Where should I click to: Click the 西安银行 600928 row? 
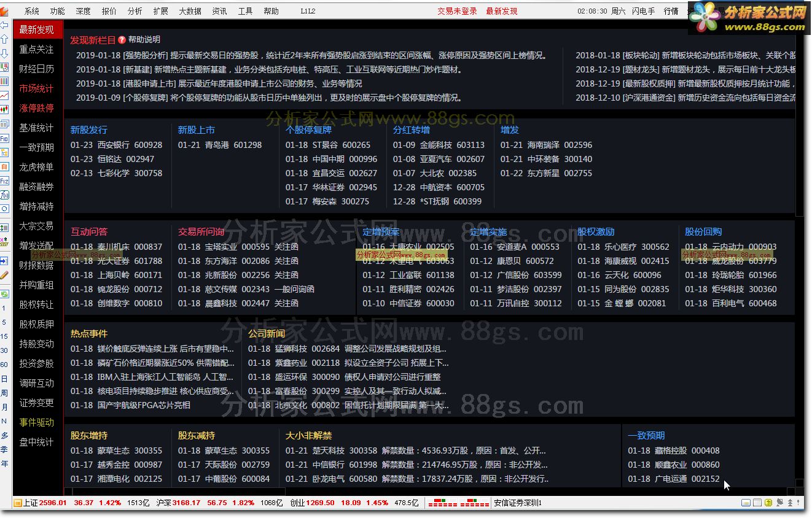pyautogui.click(x=116, y=145)
